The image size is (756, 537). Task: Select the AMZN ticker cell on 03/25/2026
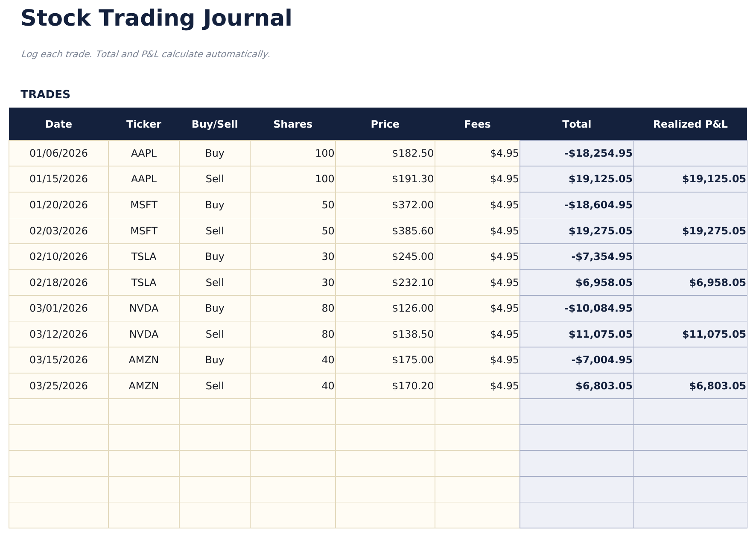[x=144, y=386]
